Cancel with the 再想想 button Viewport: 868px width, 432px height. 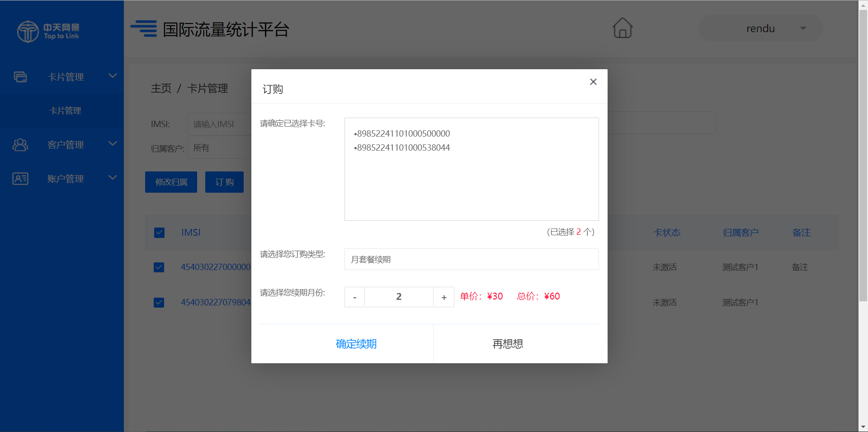click(508, 344)
